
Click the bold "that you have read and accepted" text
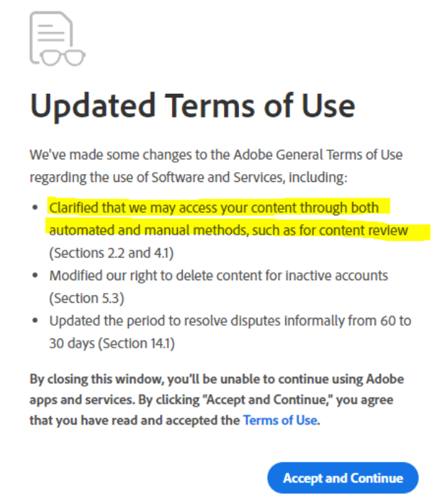tap(134, 420)
